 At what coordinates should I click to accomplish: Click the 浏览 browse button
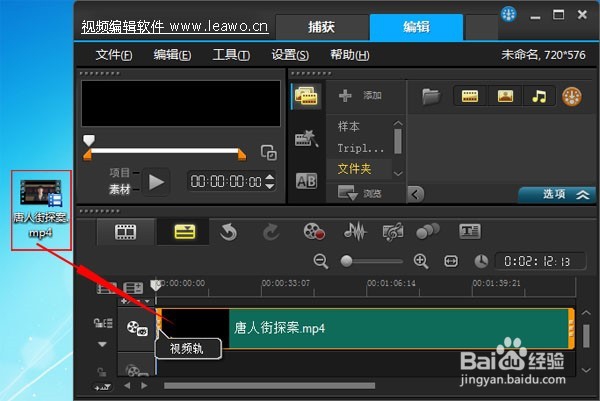[x=360, y=193]
